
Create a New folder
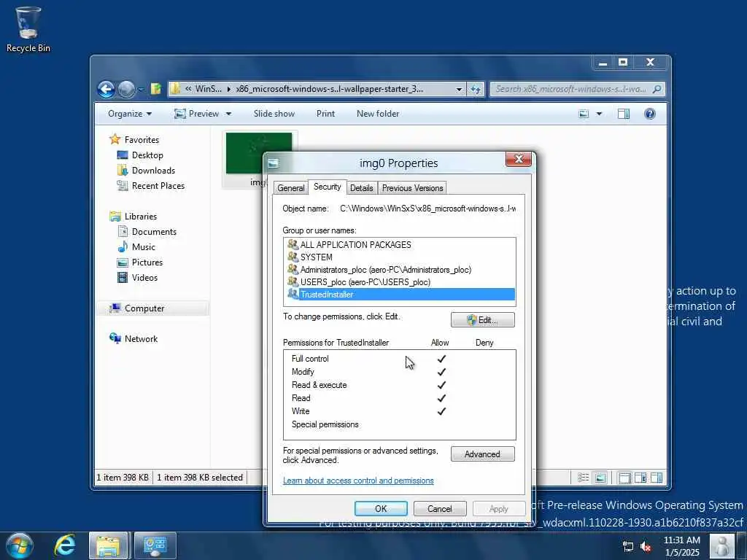tap(378, 114)
